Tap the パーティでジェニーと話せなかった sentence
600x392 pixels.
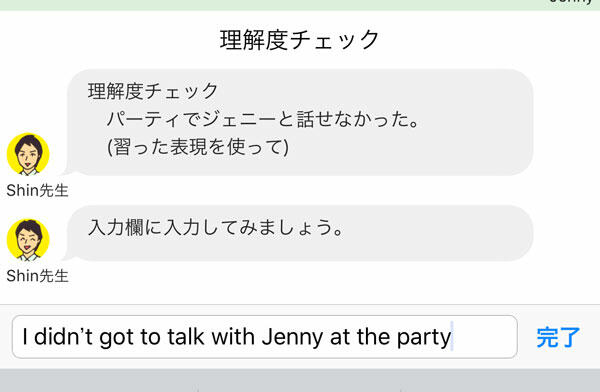263,119
